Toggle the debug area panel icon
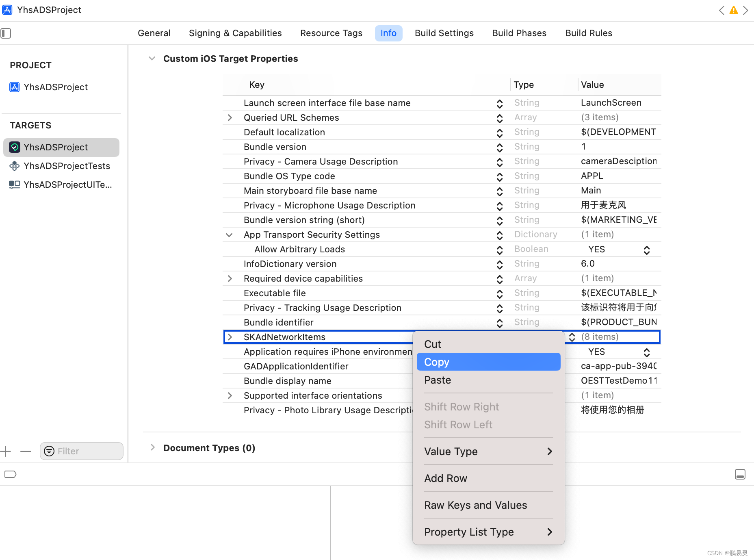Screen dimensions: 754x560 coord(740,474)
